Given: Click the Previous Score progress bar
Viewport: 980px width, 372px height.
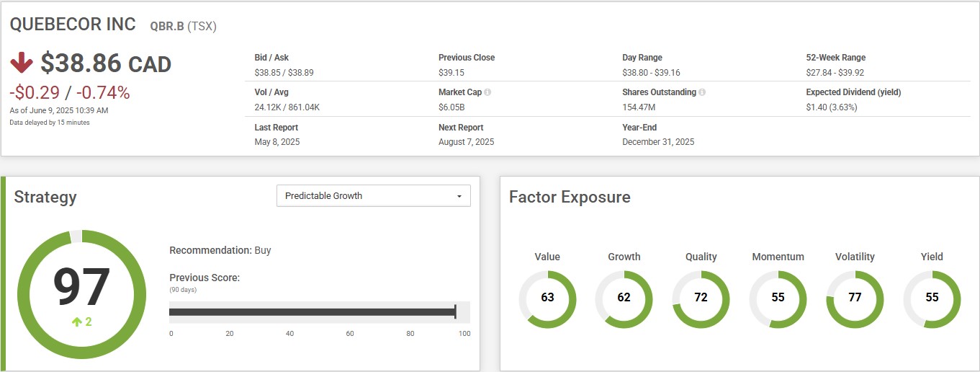Looking at the screenshot, I should 320,311.
